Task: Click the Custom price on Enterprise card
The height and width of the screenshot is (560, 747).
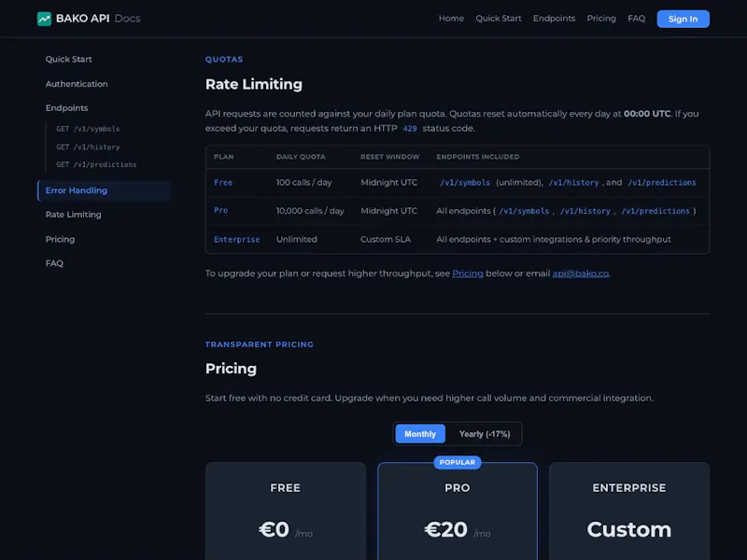Action: click(x=628, y=529)
